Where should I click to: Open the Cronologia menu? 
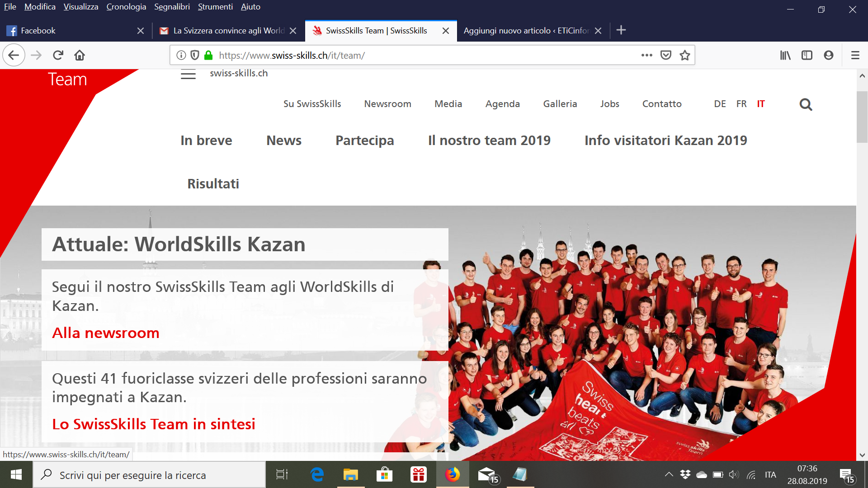tap(126, 7)
